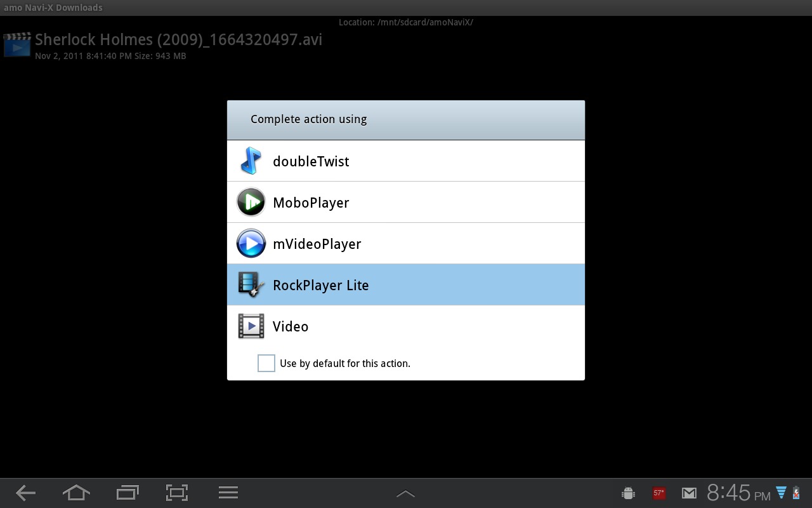
Task: Click the MoboPlayer green play icon
Action: click(x=251, y=203)
